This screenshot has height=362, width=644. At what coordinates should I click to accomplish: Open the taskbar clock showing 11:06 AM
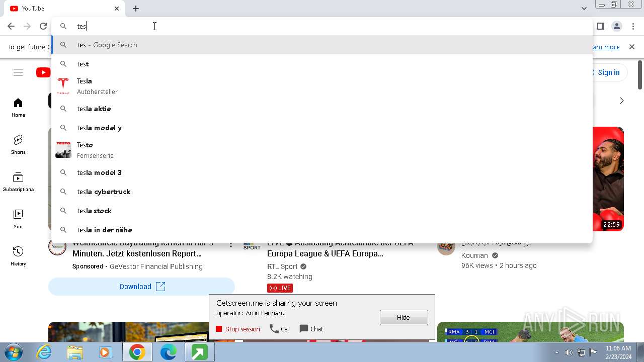click(618, 352)
